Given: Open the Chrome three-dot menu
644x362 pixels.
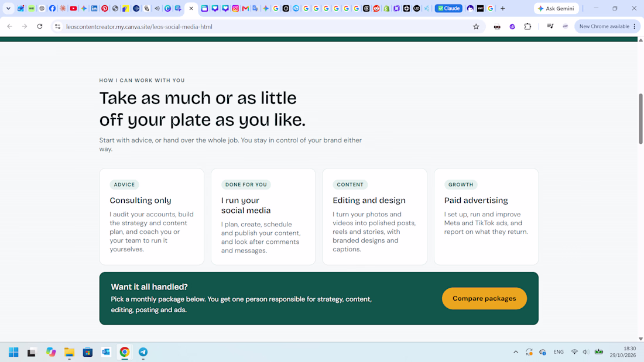Looking at the screenshot, I should (635, 27).
